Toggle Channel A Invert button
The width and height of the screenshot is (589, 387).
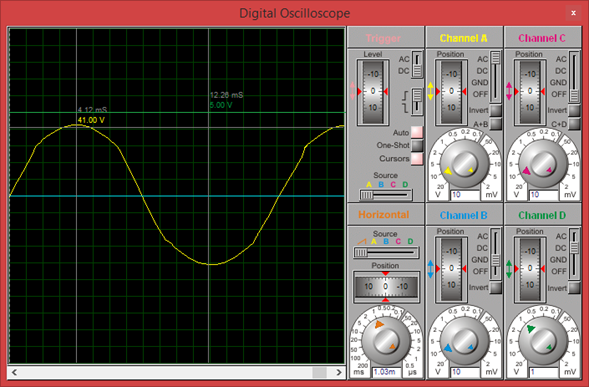(495, 110)
